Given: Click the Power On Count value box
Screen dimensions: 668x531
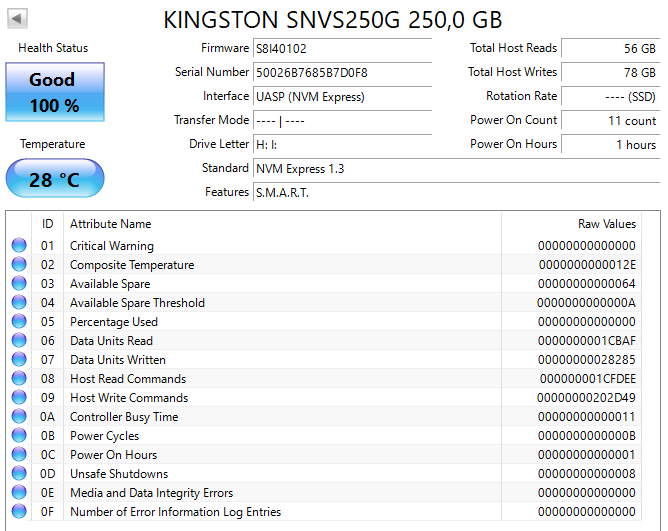Looking at the screenshot, I should 609,120.
